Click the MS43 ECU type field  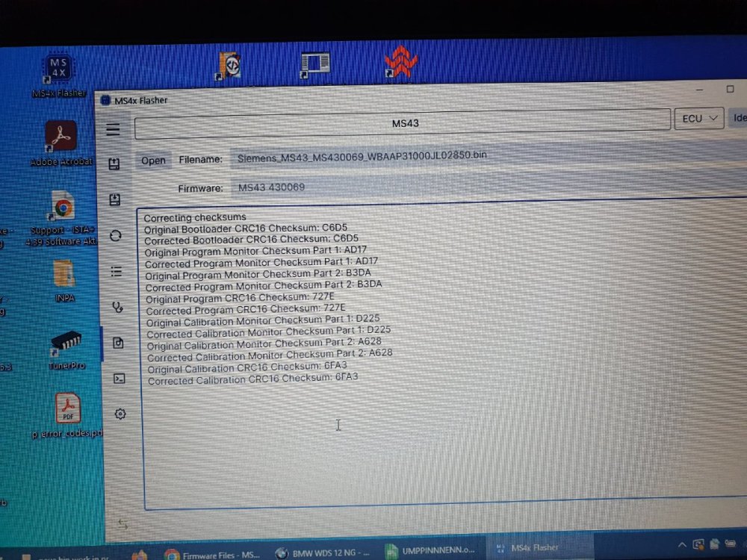click(403, 124)
